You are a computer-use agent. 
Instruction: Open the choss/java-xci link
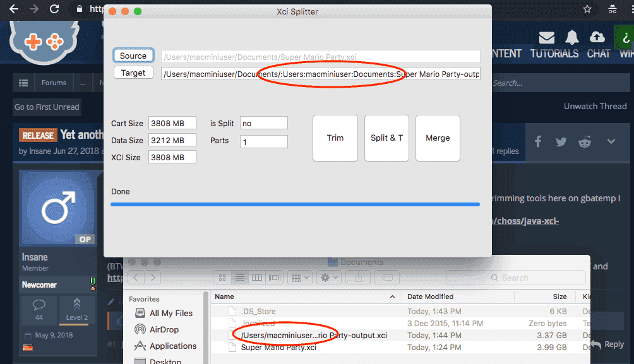525,221
